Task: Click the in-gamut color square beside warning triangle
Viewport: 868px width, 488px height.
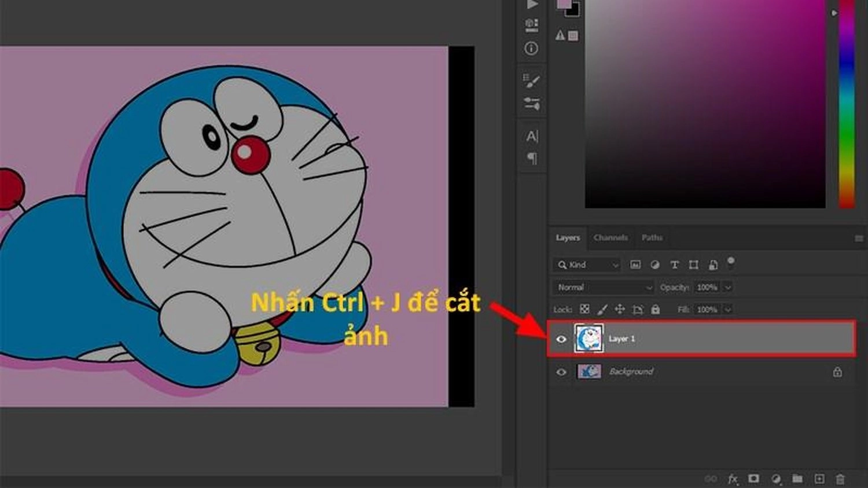Action: (573, 36)
